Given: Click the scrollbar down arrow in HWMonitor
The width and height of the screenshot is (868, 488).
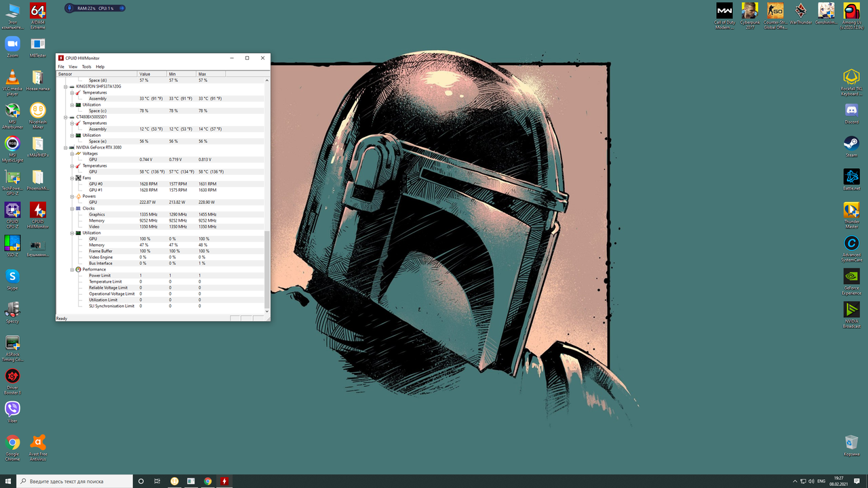Looking at the screenshot, I should 267,312.
